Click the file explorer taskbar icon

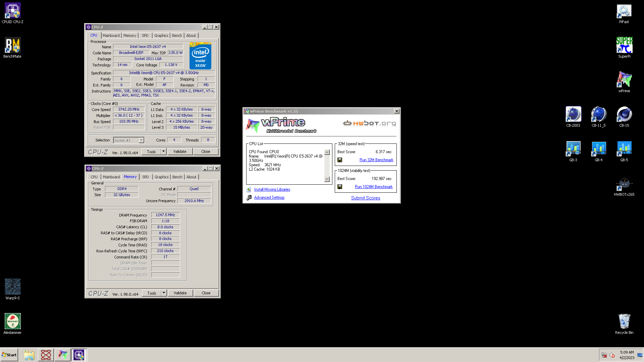pyautogui.click(x=29, y=355)
